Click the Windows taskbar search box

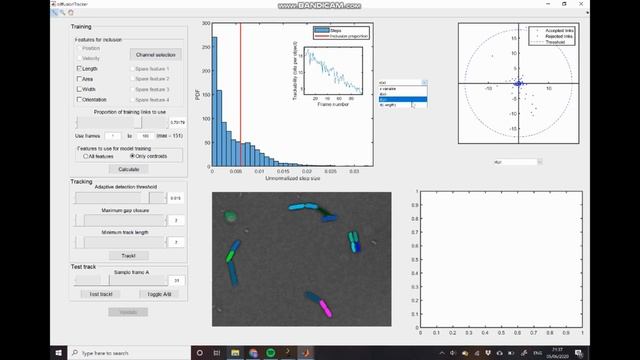pos(129,353)
